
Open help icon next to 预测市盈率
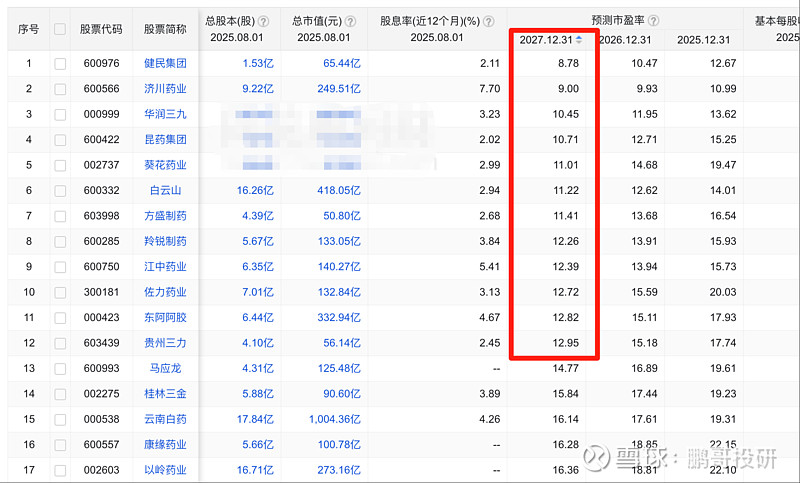point(653,21)
